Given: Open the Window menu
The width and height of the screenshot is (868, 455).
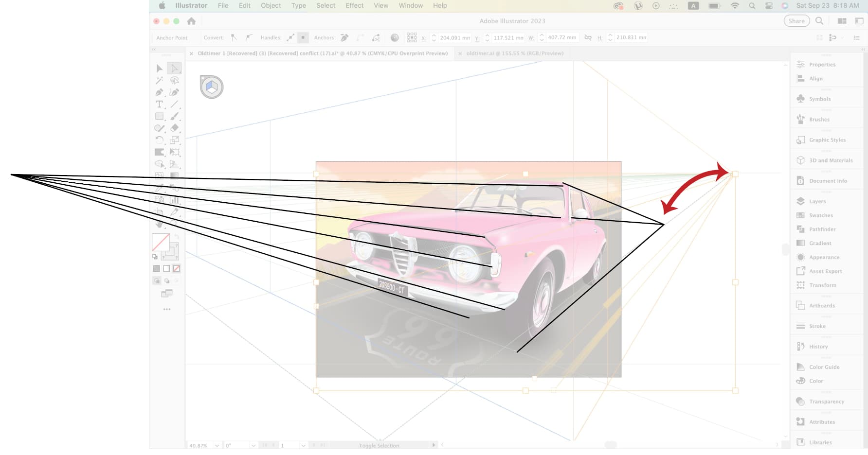Looking at the screenshot, I should coord(411,5).
